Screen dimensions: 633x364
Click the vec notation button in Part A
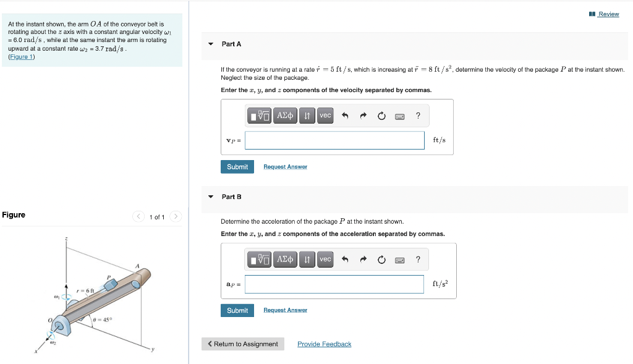coord(325,116)
